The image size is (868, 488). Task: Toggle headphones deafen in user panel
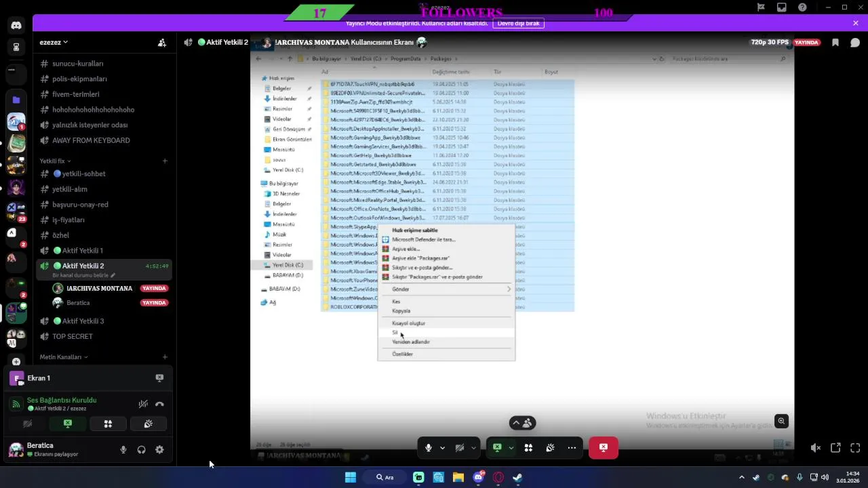pyautogui.click(x=141, y=449)
